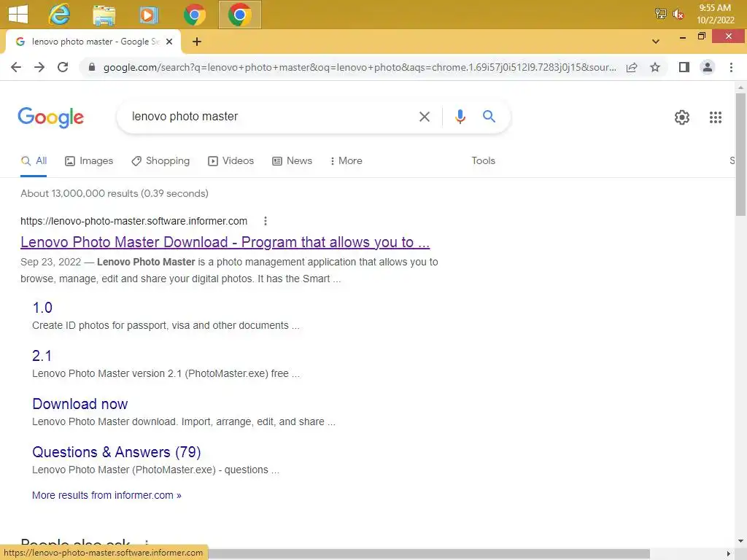Click the result URL lenovo-photo-master.software.informer.com
Image resolution: width=747 pixels, height=560 pixels.
point(134,221)
